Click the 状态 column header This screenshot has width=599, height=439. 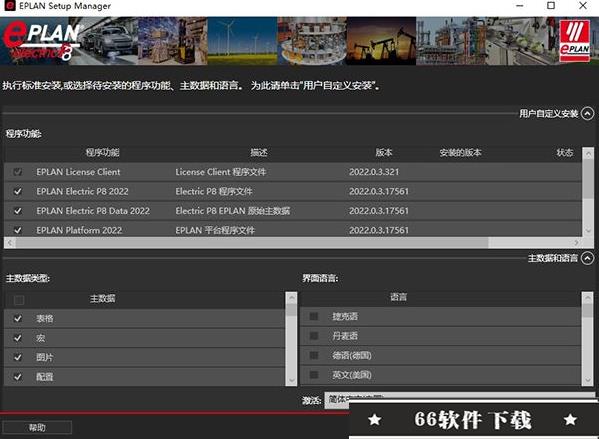[565, 152]
